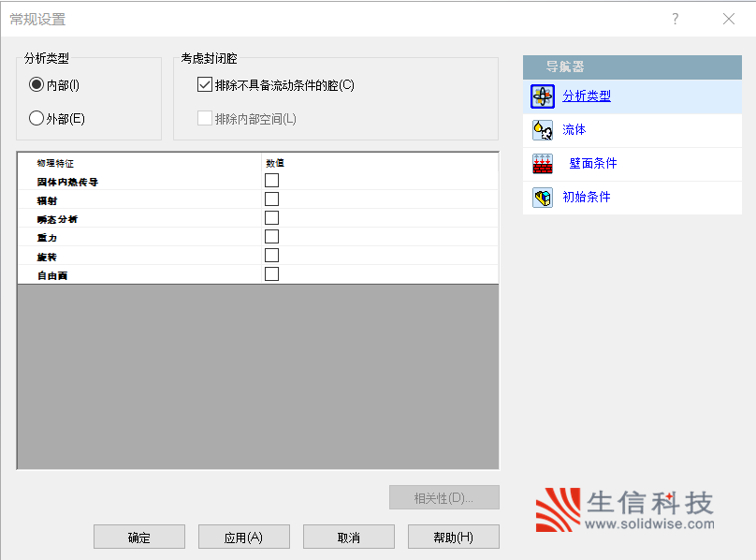Tick the 辐射 checkbox
The height and width of the screenshot is (560, 756).
[x=271, y=199]
